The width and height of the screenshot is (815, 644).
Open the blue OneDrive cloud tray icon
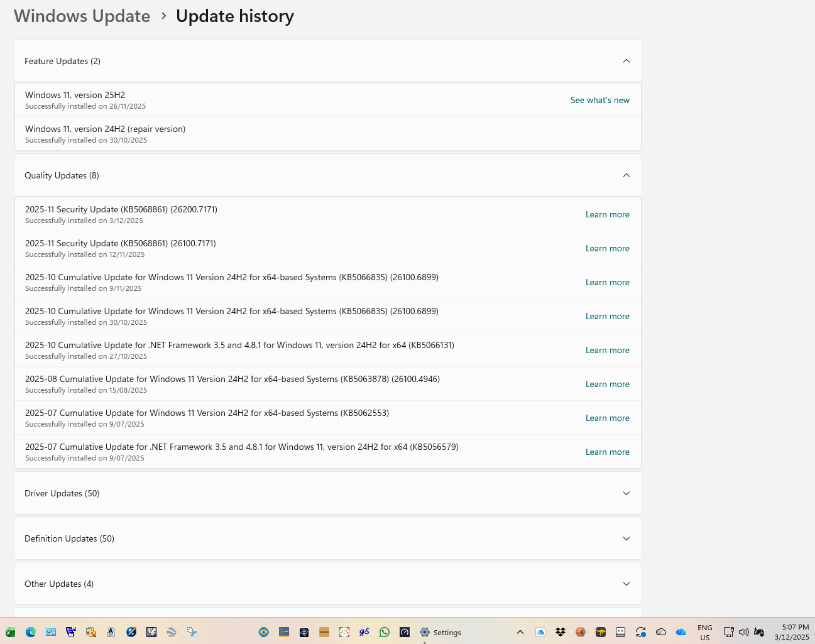[681, 632]
